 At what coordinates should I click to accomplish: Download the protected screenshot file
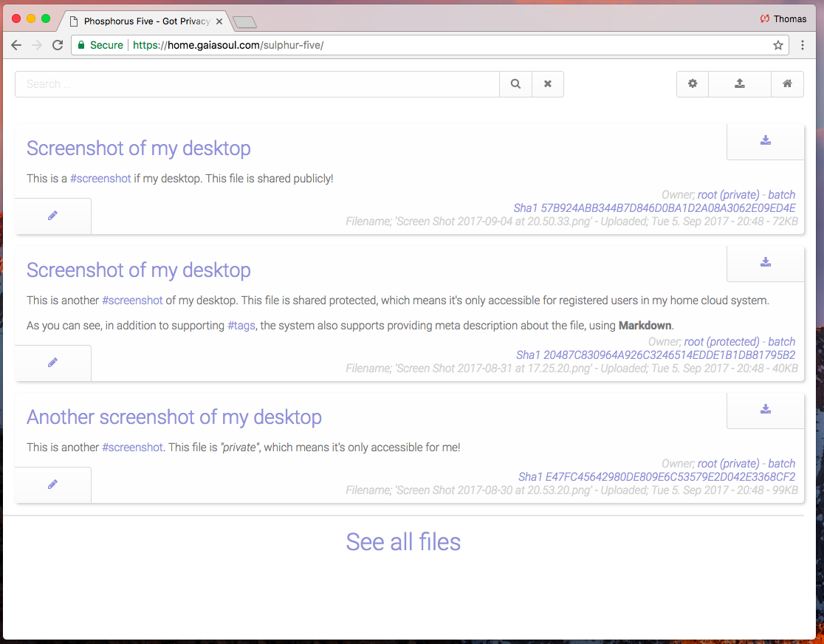766,263
